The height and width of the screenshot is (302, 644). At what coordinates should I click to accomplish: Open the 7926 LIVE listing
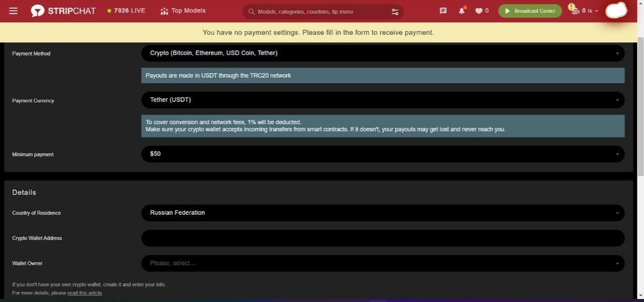[x=126, y=11]
